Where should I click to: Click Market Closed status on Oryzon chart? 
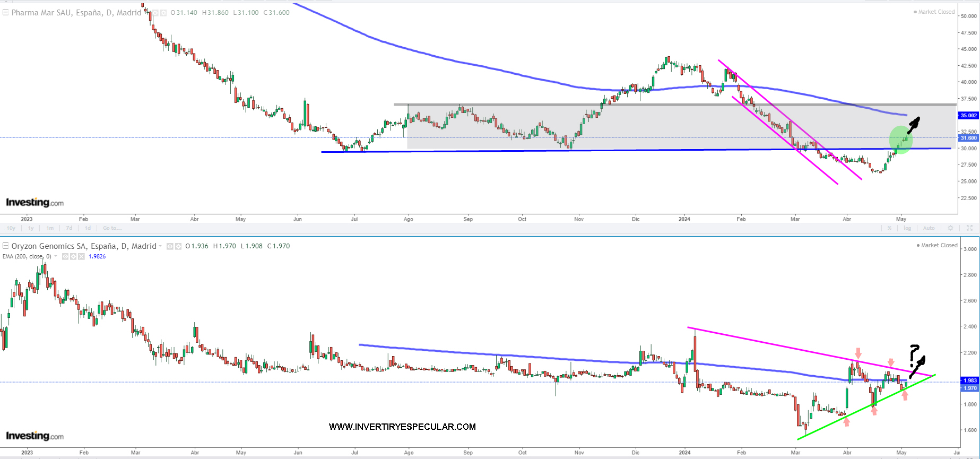tap(937, 245)
